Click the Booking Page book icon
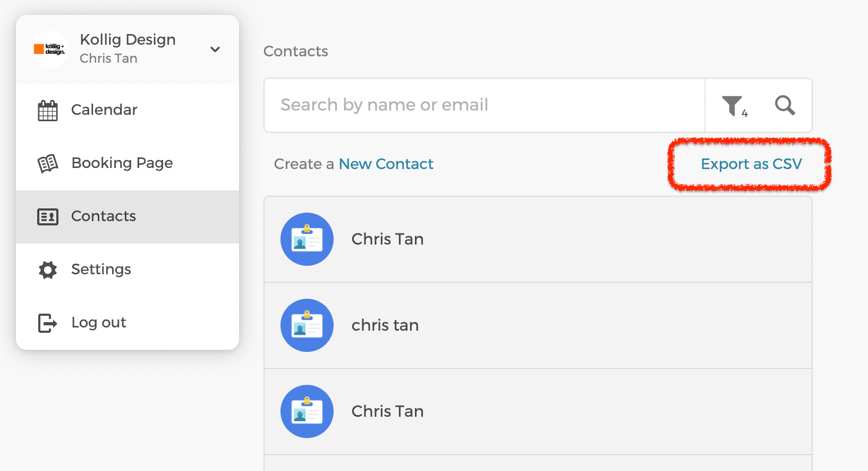Viewport: 868px width, 471px height. [x=48, y=163]
